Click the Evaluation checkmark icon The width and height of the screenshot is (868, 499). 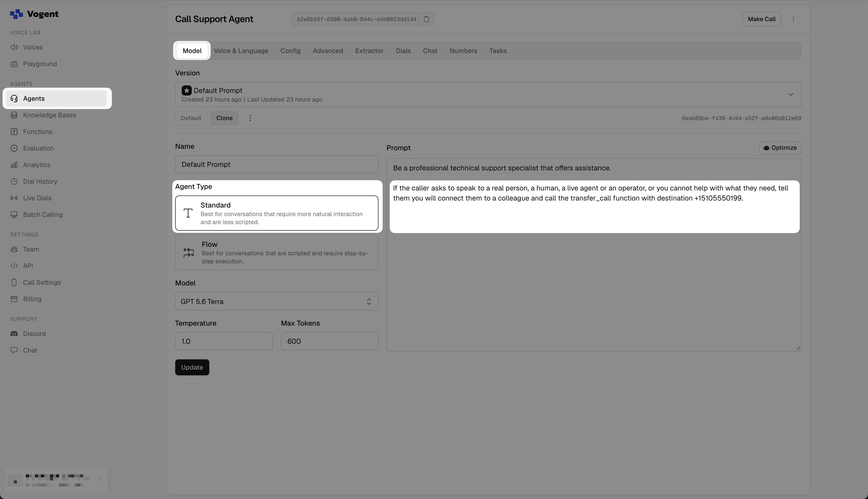tap(14, 148)
